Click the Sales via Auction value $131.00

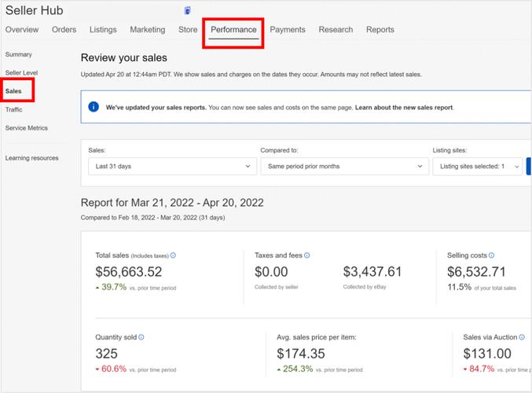pos(487,354)
